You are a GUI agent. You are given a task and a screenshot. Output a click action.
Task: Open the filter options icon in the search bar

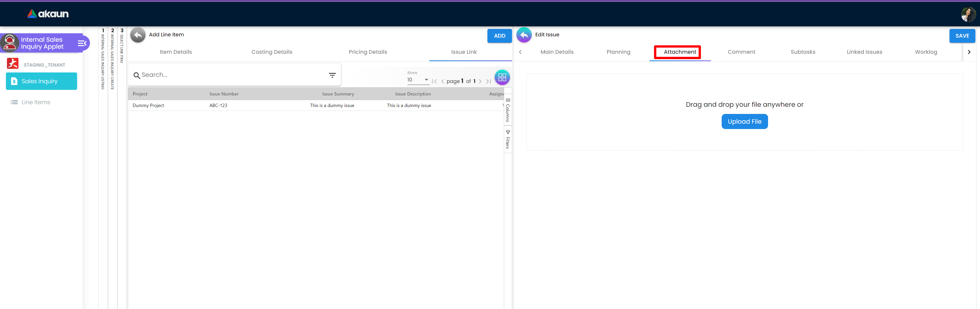pos(332,75)
